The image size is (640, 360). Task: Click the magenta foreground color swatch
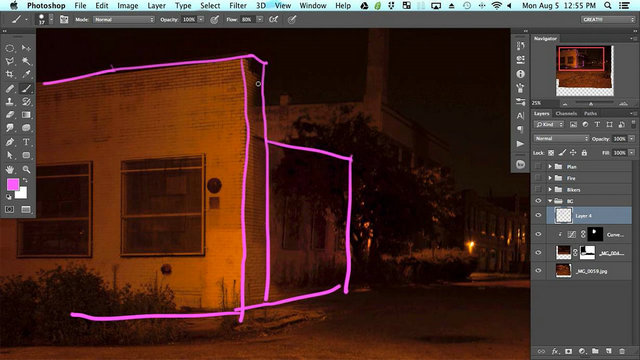click(x=13, y=184)
